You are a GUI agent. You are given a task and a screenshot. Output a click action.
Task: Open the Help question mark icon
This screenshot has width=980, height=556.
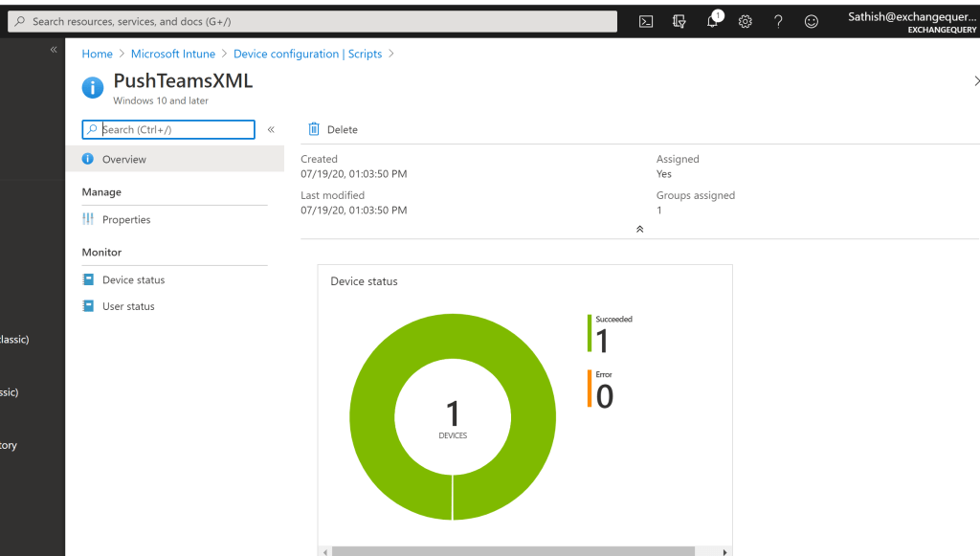778,21
